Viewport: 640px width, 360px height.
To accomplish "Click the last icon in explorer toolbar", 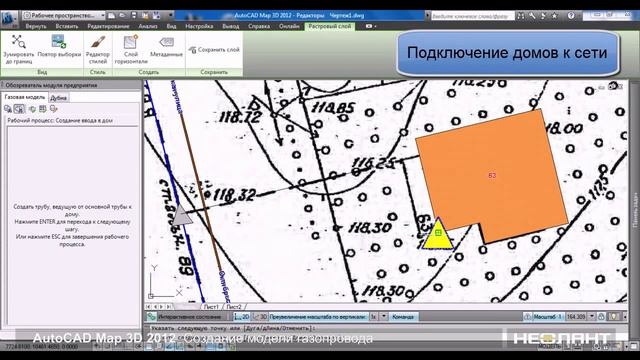I will point(53,109).
